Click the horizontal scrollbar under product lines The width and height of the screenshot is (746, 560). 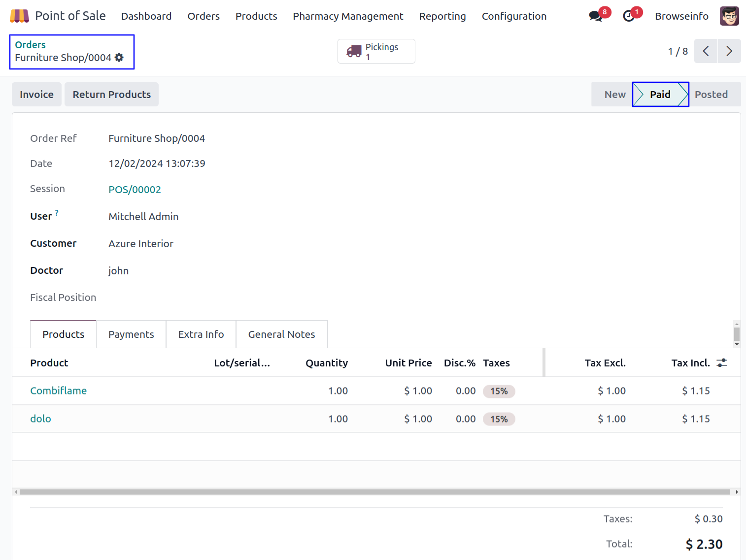coord(374,492)
